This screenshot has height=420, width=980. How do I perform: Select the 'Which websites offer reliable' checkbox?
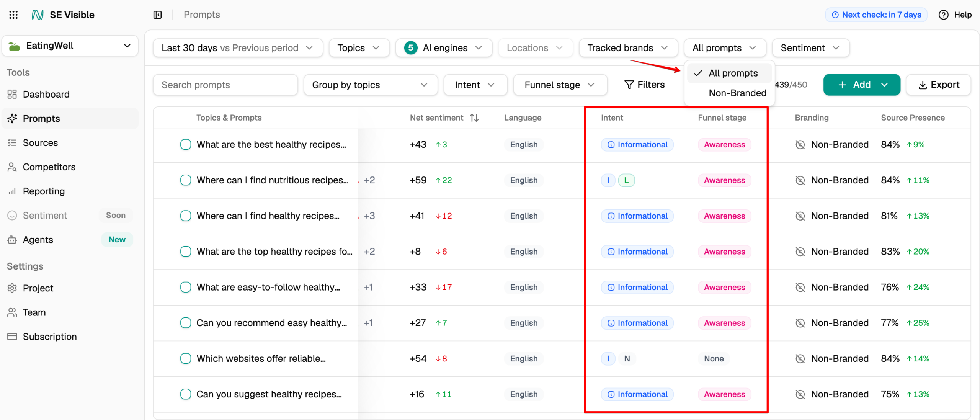[186, 358]
